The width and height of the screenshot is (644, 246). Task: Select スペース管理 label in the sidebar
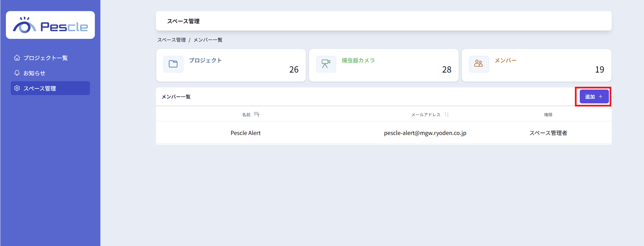40,88
